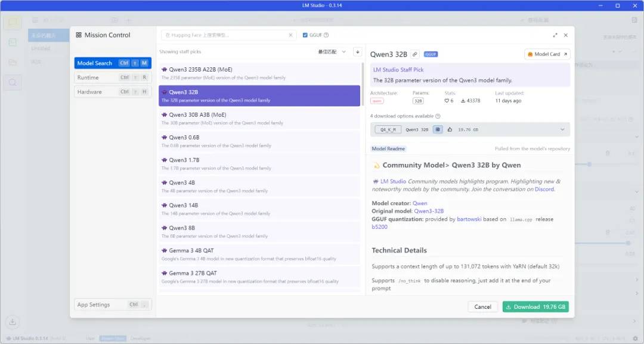Image resolution: width=644 pixels, height=344 pixels.
Task: Open the best match sort dropdown
Action: pyautogui.click(x=332, y=52)
